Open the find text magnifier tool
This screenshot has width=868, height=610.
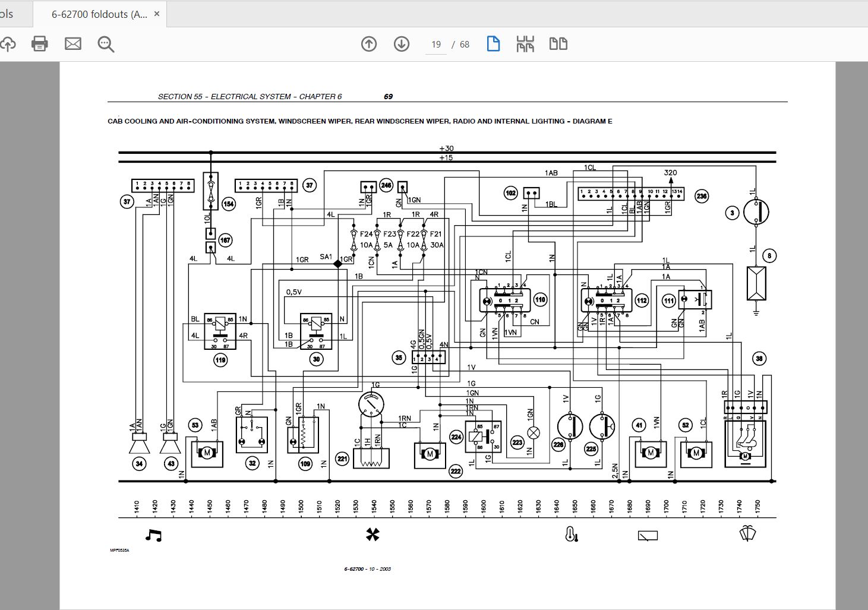(106, 44)
